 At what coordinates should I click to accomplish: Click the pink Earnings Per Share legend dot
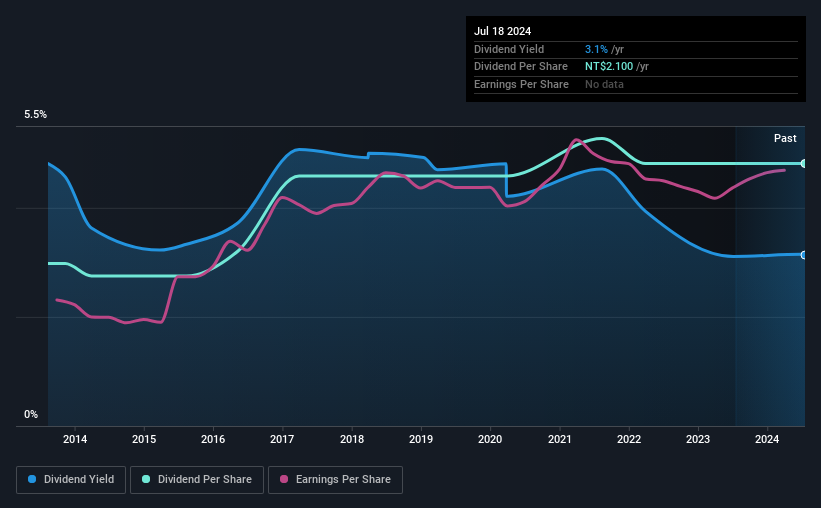pyautogui.click(x=284, y=479)
